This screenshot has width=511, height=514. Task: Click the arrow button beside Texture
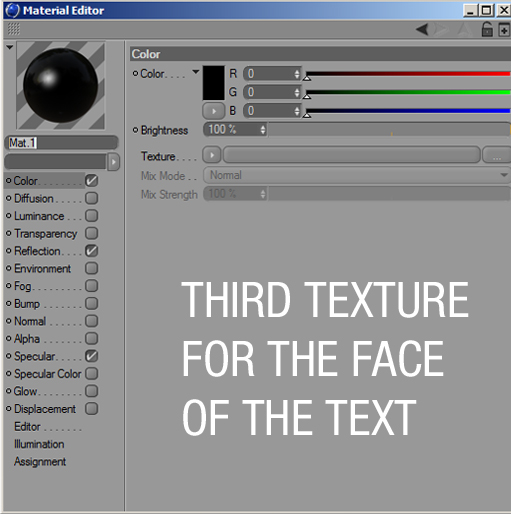click(212, 155)
